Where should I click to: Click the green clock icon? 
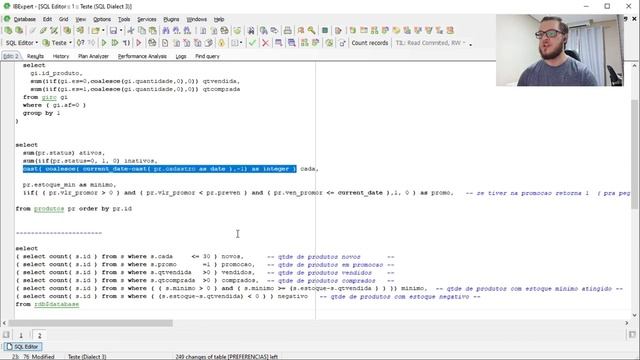pos(329,43)
